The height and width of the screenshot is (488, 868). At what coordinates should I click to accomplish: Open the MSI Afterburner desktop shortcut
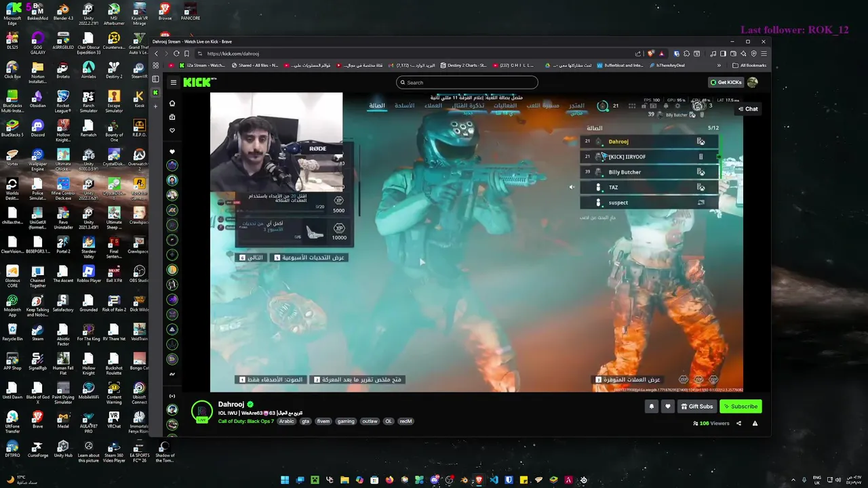[x=114, y=12]
